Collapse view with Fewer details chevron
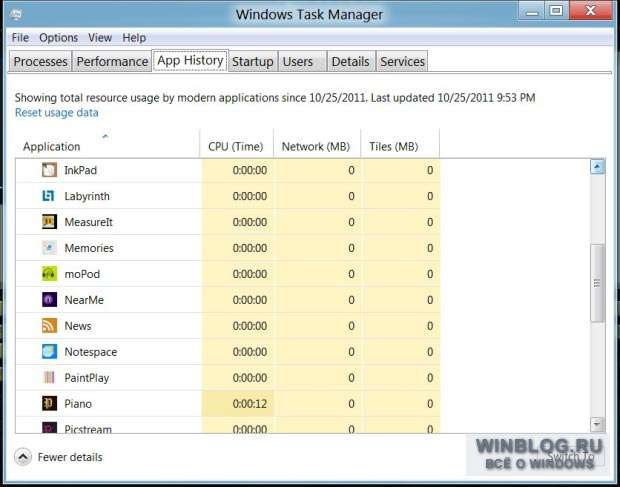Image resolution: width=620 pixels, height=487 pixels. pos(23,457)
